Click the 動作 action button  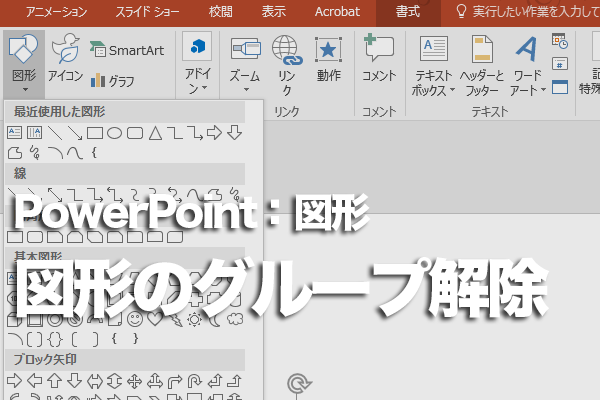click(328, 59)
